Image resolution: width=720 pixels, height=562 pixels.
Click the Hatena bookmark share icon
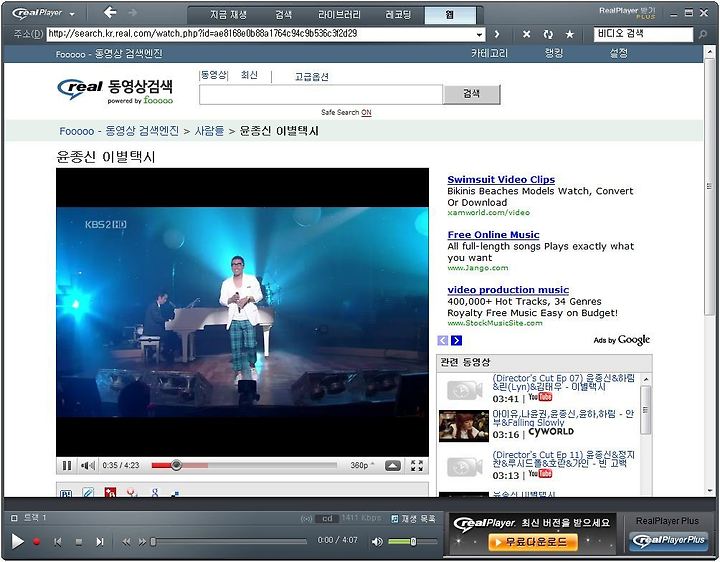[x=66, y=494]
